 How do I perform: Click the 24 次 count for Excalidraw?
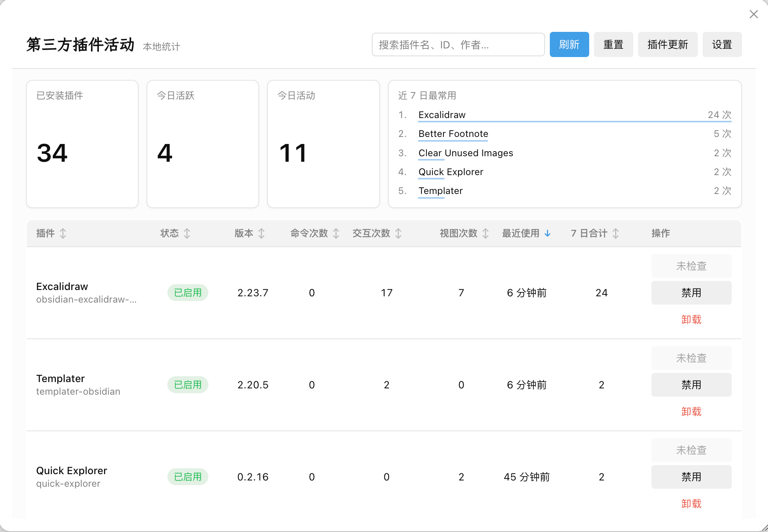(720, 115)
